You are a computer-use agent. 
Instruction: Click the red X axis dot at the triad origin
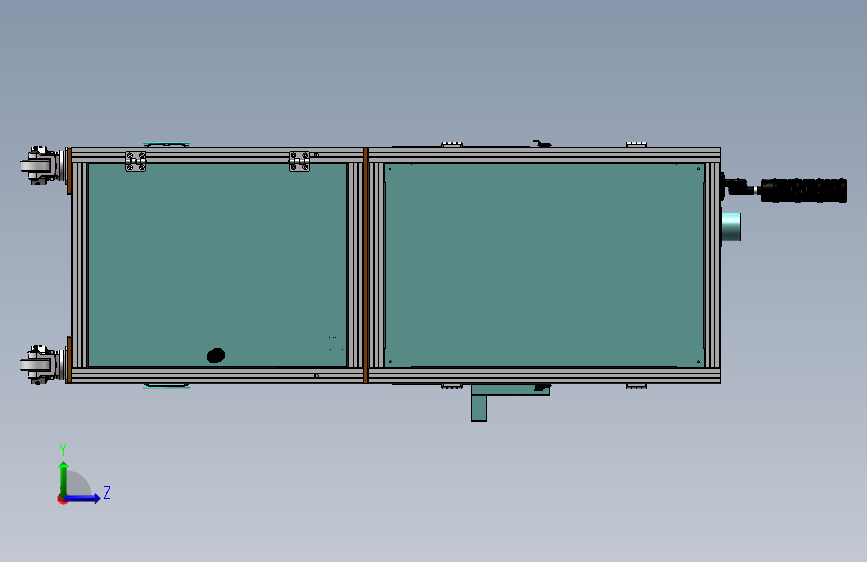click(62, 499)
